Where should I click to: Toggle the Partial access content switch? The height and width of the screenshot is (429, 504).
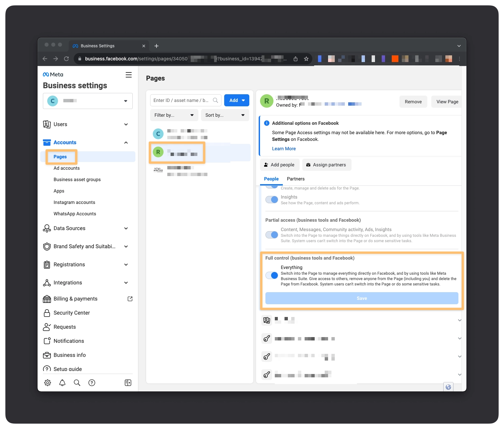click(272, 235)
